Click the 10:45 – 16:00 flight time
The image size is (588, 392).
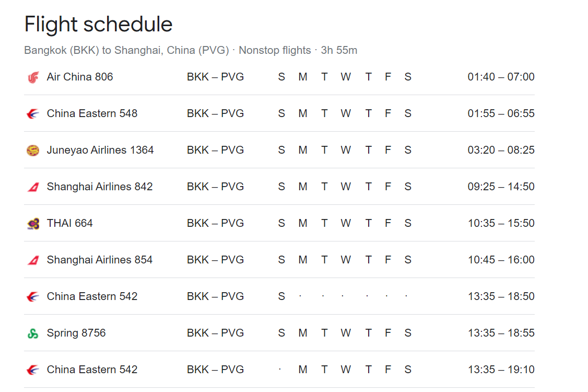pyautogui.click(x=501, y=260)
